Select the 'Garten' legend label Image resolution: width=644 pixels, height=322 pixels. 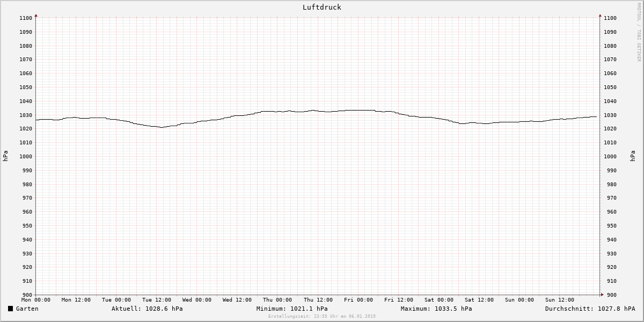pyautogui.click(x=27, y=309)
